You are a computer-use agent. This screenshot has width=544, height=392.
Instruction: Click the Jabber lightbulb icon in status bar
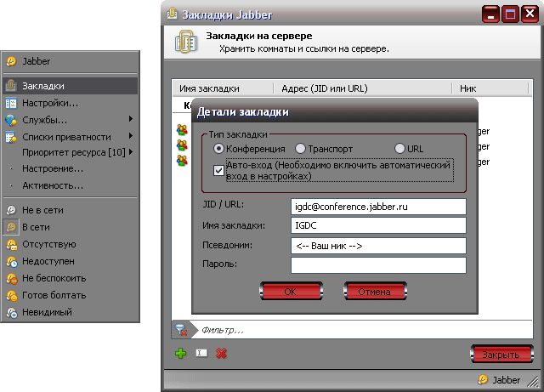tap(483, 379)
